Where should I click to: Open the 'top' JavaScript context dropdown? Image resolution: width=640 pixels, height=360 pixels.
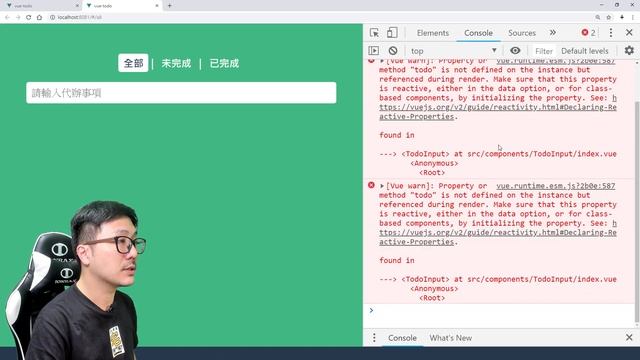pos(453,51)
